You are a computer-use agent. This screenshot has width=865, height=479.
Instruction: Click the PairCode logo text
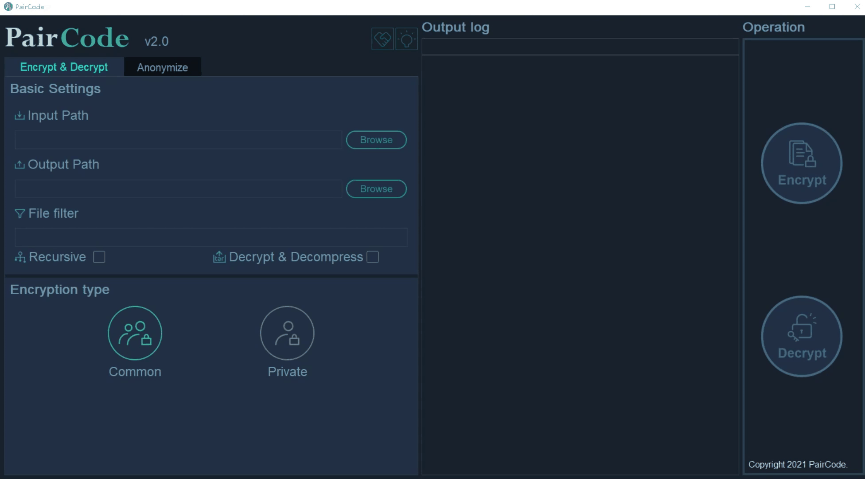(x=67, y=38)
